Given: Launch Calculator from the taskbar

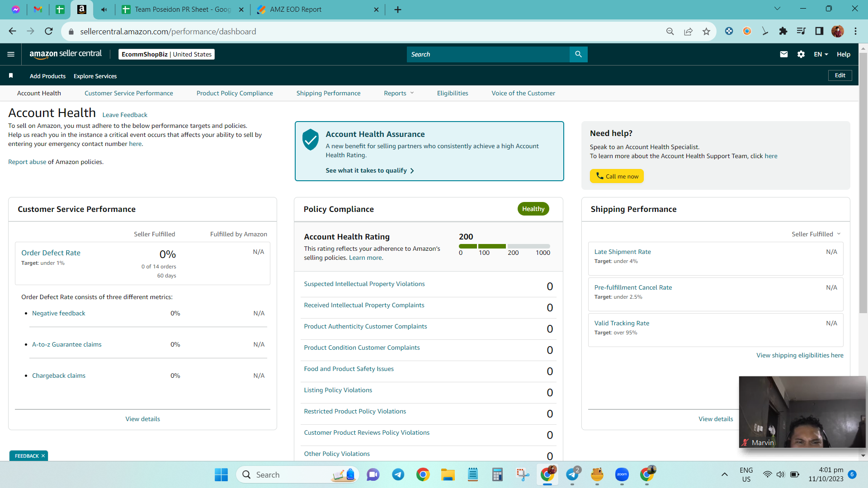Looking at the screenshot, I should [x=497, y=474].
